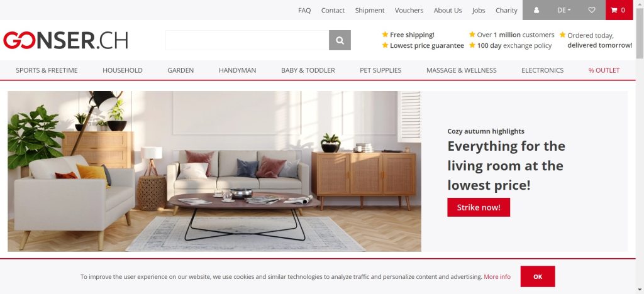Click into the product search field
This screenshot has height=294, width=644.
click(247, 40)
